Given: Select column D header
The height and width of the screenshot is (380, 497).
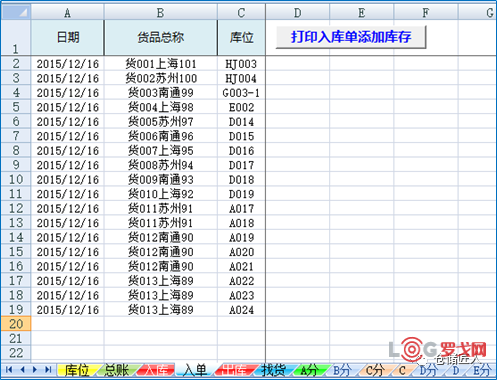Looking at the screenshot, I should (298, 12).
